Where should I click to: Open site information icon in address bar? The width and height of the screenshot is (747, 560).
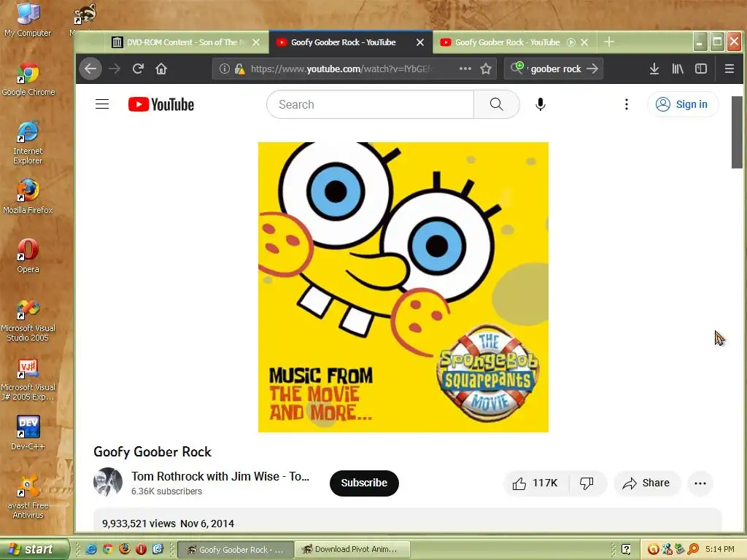pyautogui.click(x=225, y=69)
